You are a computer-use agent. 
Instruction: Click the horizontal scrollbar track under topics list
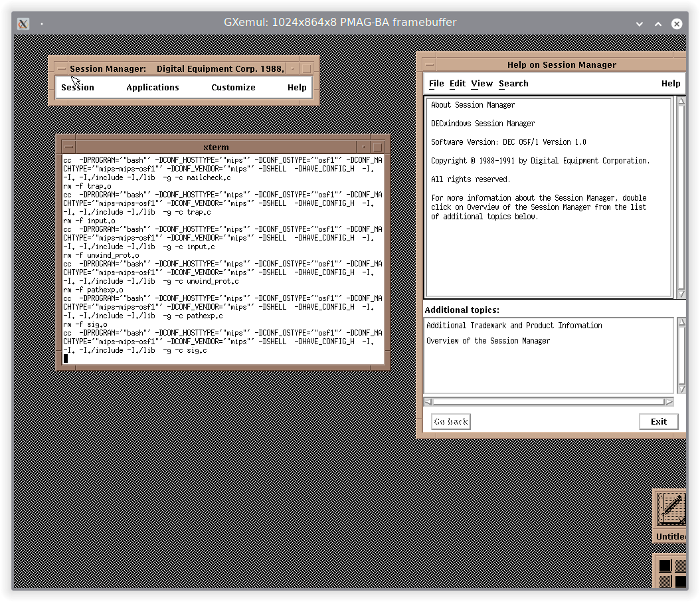549,402
